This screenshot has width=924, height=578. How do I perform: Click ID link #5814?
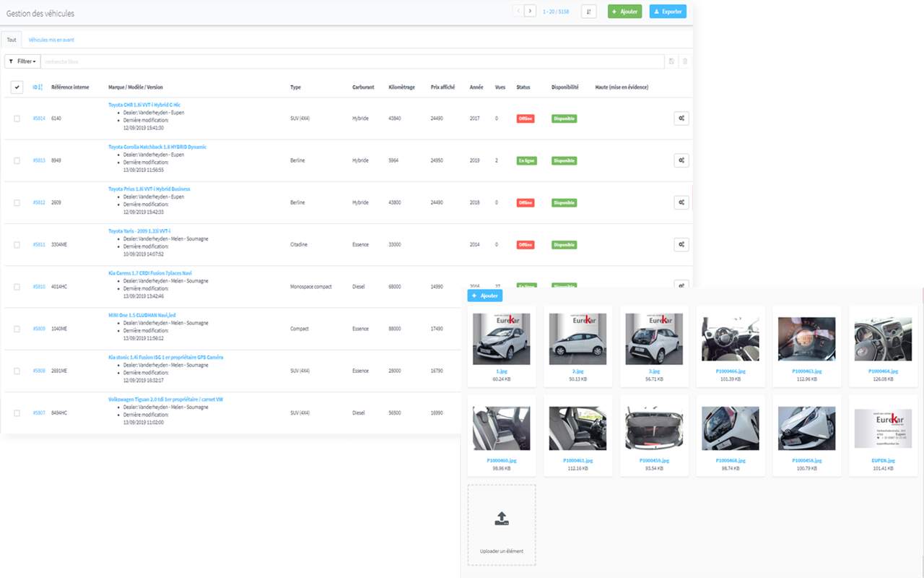[x=39, y=118]
